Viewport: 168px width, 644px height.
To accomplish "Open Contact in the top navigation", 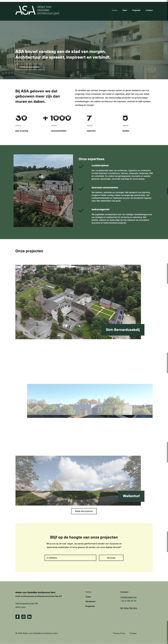I will (x=149, y=10).
